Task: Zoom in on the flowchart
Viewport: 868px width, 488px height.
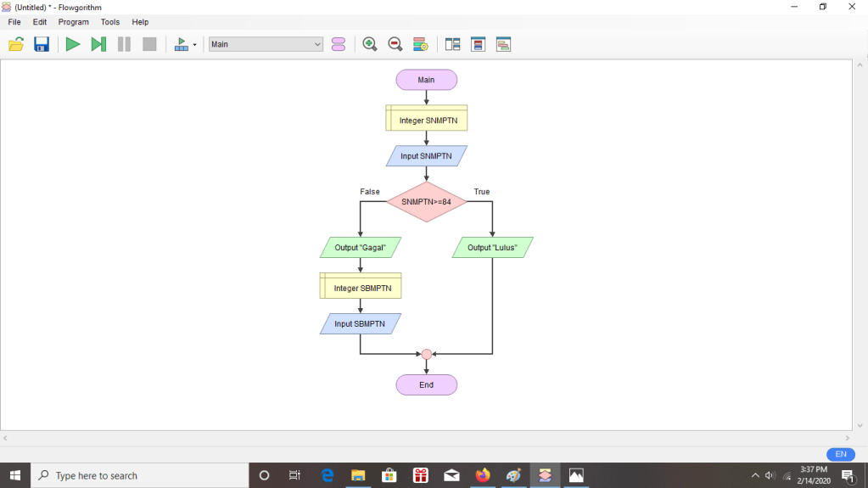Action: pyautogui.click(x=370, y=44)
